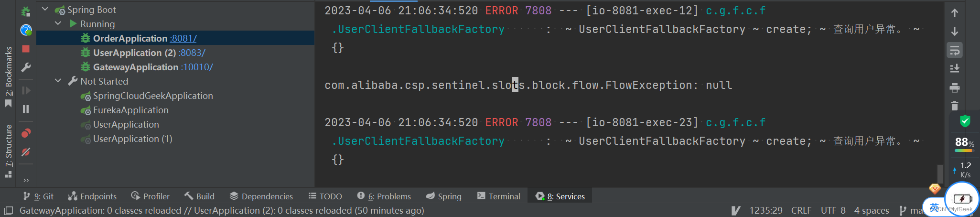This screenshot has width=980, height=217.
Task: Collapse the Spring Boot tree node
Action: click(x=45, y=9)
